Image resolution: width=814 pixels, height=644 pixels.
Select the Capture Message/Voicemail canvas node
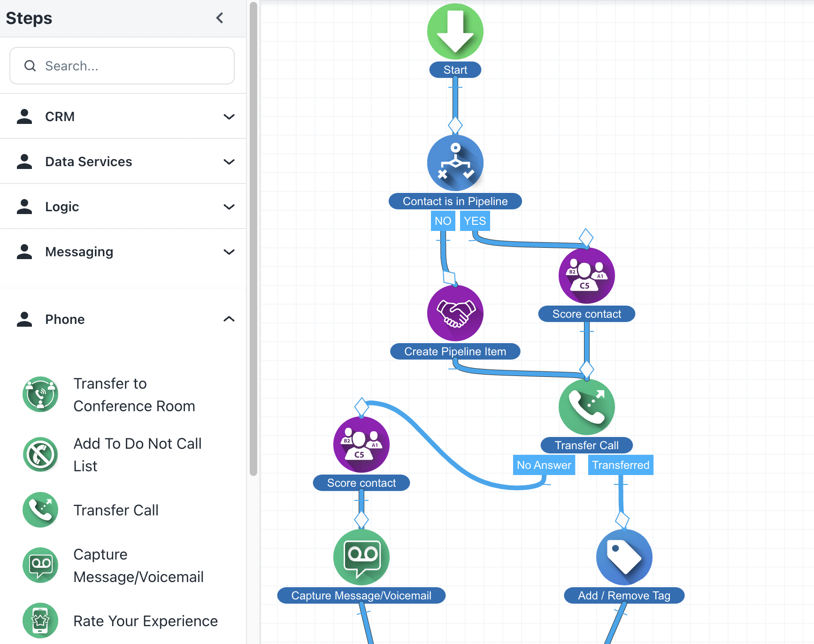click(361, 557)
